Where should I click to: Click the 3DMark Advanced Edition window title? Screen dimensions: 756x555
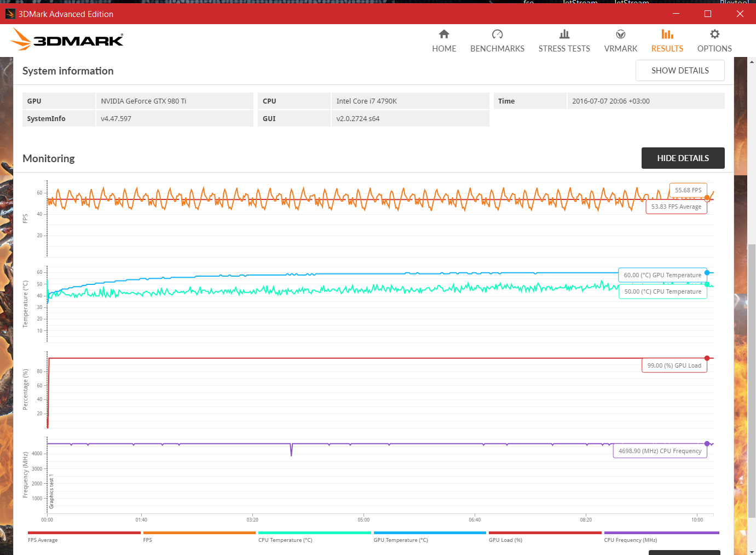click(66, 14)
